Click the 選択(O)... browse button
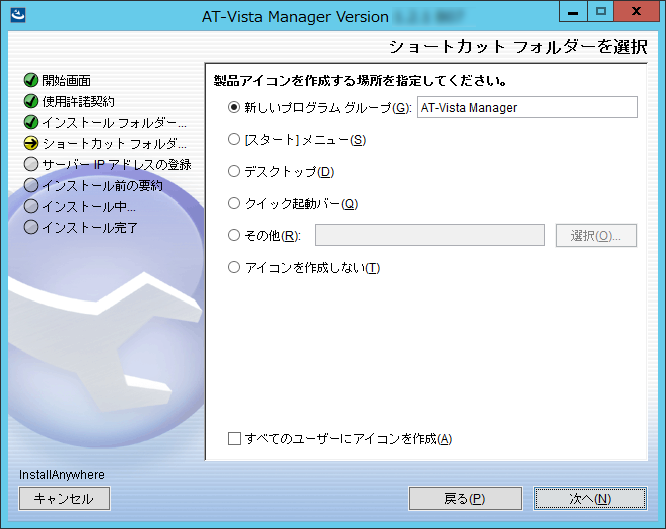This screenshot has height=529, width=666. click(596, 235)
